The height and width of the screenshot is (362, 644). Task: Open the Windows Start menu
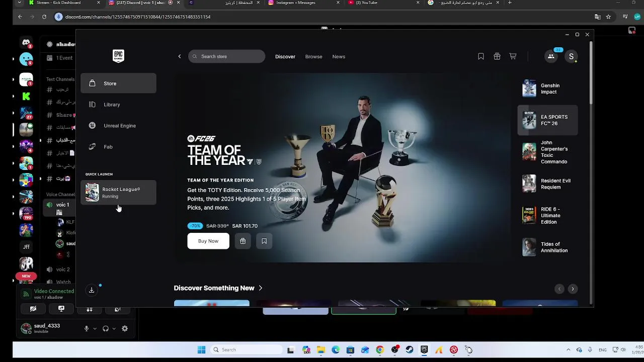coord(201,350)
